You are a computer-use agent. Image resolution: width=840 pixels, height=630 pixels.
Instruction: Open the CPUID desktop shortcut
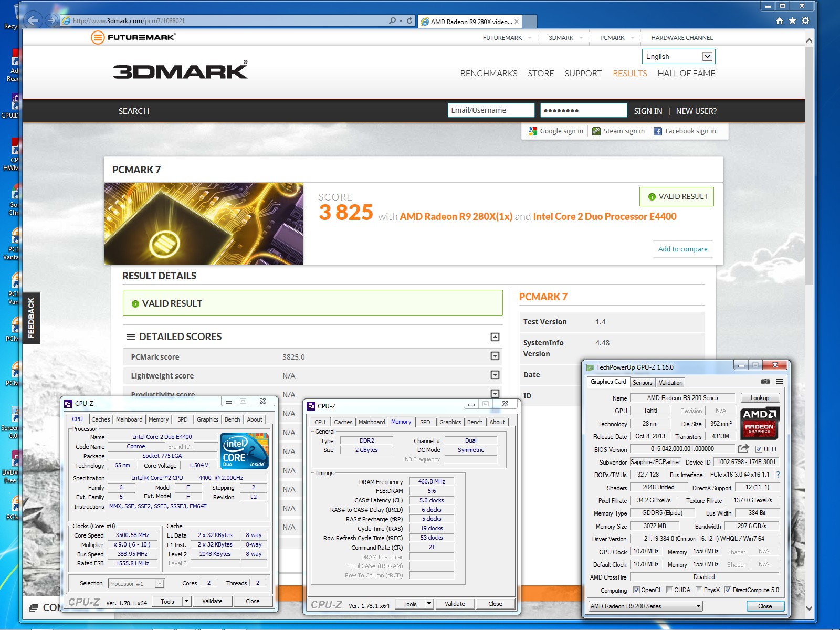12,106
